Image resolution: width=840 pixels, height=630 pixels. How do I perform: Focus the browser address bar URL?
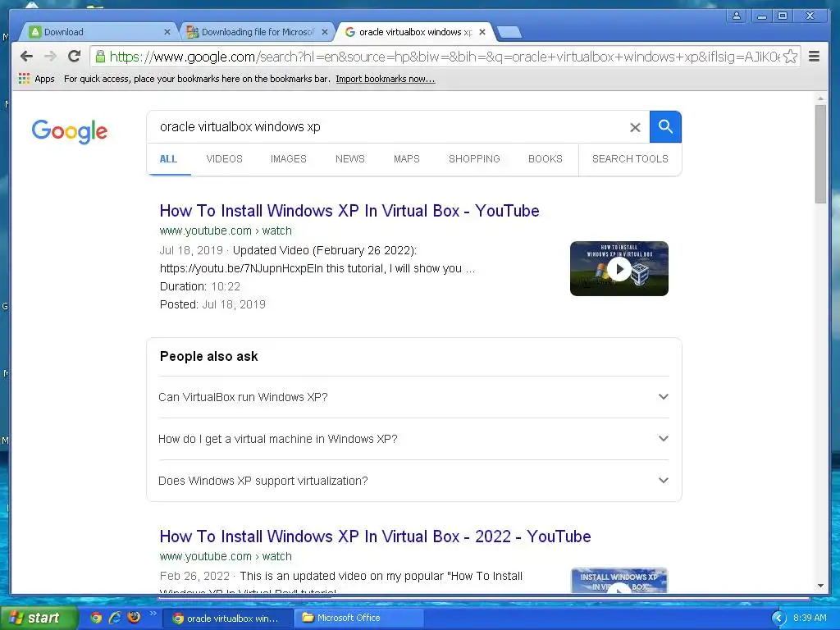pos(444,57)
